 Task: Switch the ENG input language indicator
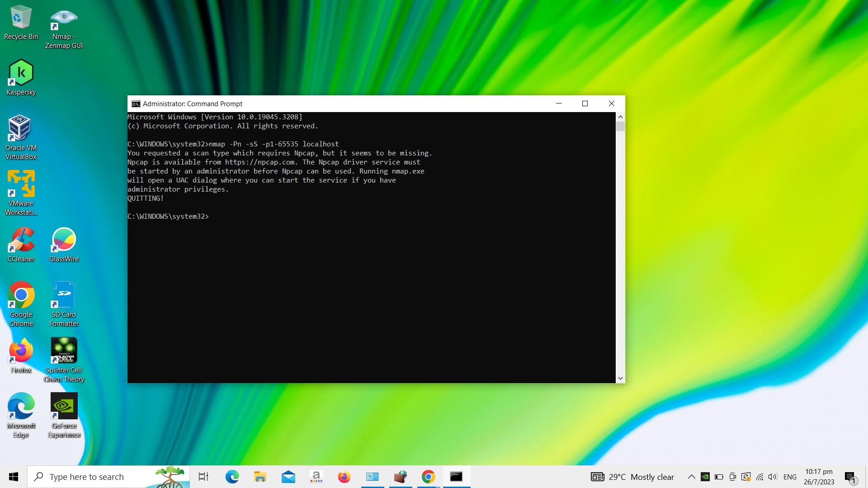(790, 477)
